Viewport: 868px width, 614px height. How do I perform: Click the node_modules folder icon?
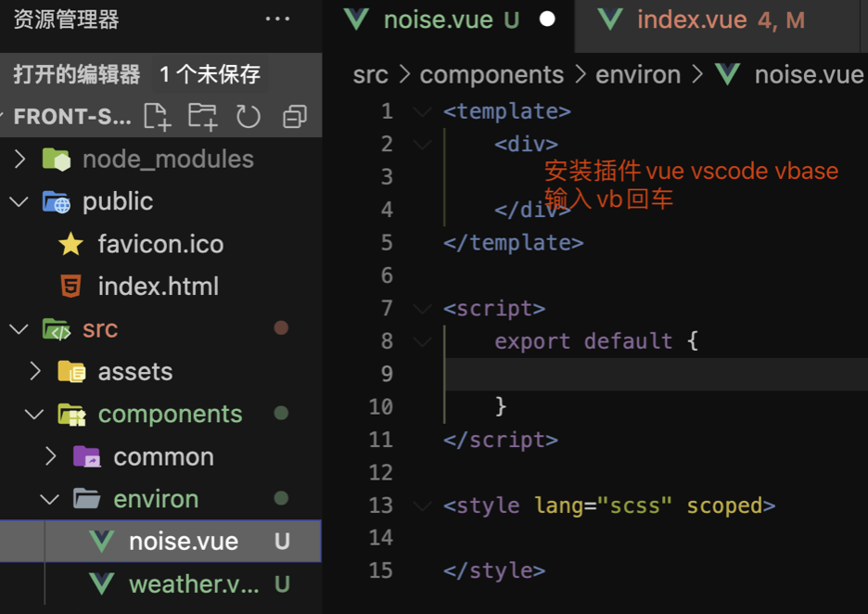click(57, 160)
